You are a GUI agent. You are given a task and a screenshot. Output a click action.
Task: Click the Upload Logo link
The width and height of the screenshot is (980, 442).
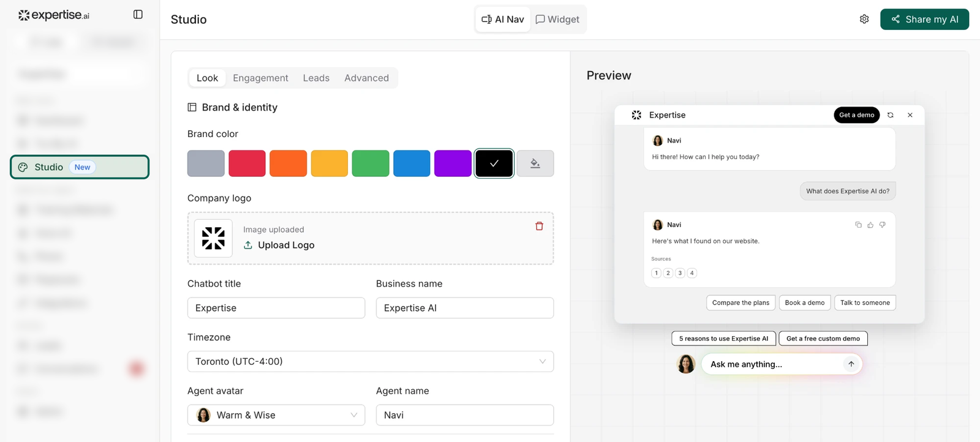tap(279, 245)
